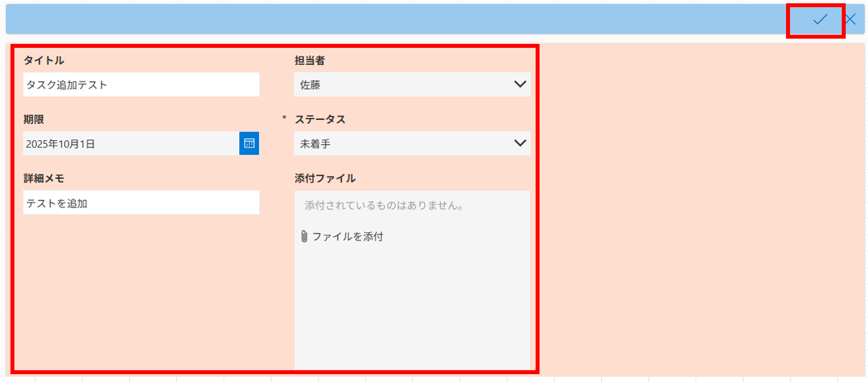Click the paperclip icon for attachments
Screen dimensions: 868x382
click(304, 237)
